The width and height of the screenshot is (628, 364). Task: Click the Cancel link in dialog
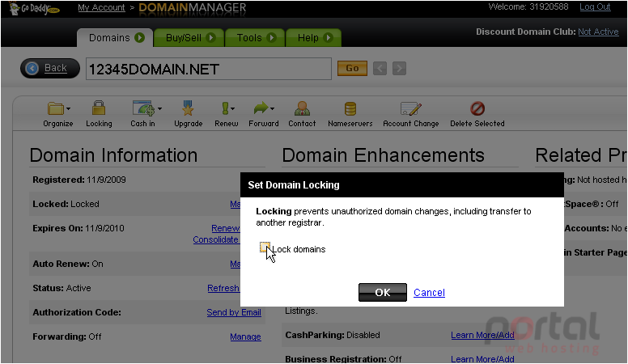click(x=429, y=292)
